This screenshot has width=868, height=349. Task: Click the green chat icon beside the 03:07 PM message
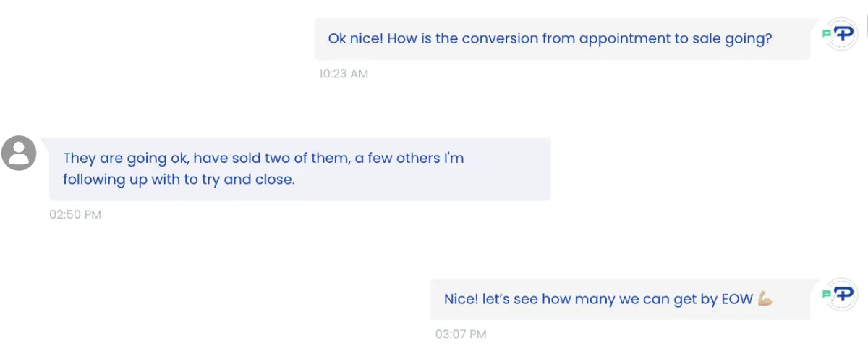(x=826, y=294)
